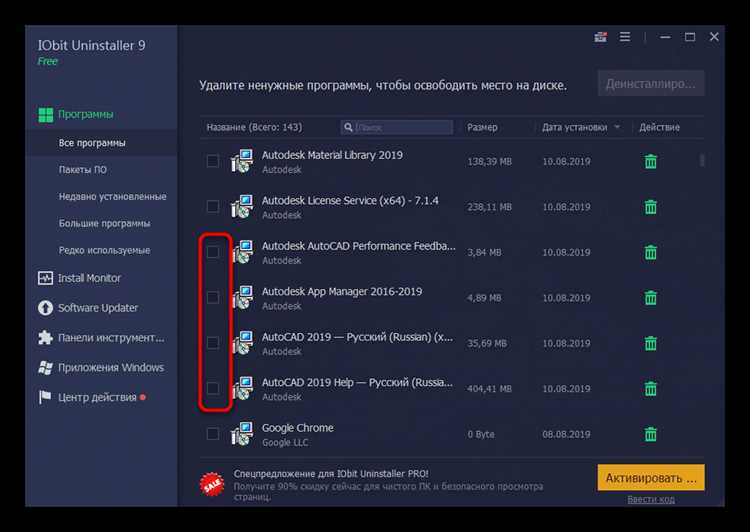Click the Центр действия flag icon
Screen dimensions: 750x532
click(x=45, y=397)
